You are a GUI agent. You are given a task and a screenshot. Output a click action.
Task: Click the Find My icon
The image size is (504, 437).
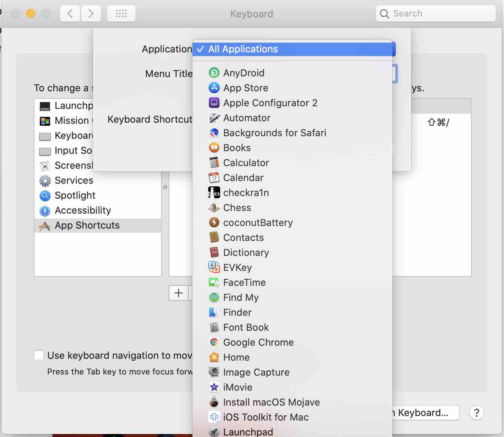coord(214,297)
